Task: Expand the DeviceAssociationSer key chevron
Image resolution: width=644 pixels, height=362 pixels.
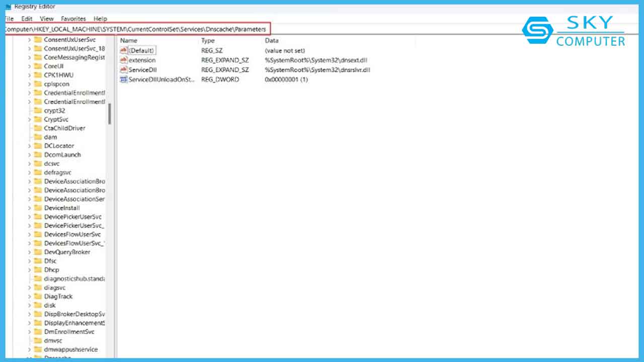Action: 29,199
